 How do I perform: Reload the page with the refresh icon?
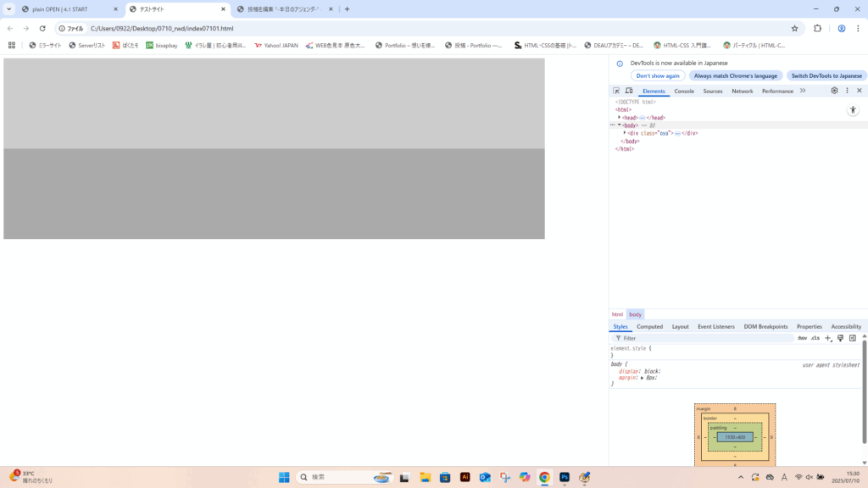(x=42, y=28)
